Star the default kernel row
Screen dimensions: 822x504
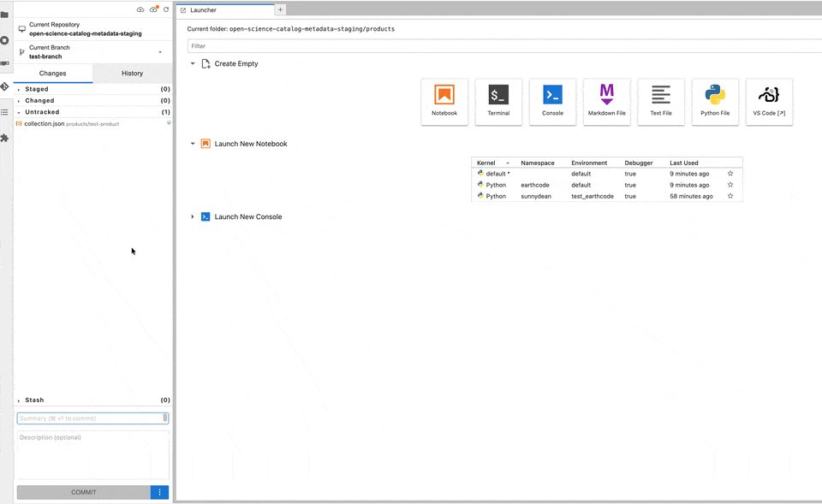click(730, 174)
